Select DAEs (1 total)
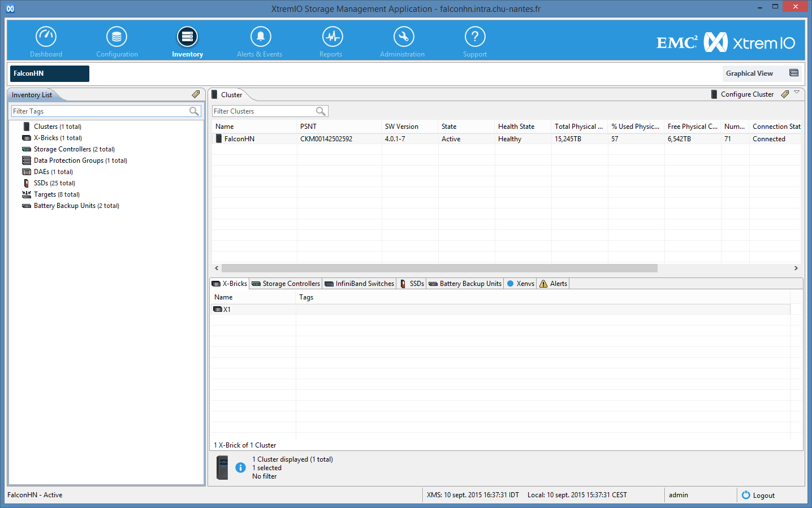Screen dimensions: 812x508 coord(53,172)
